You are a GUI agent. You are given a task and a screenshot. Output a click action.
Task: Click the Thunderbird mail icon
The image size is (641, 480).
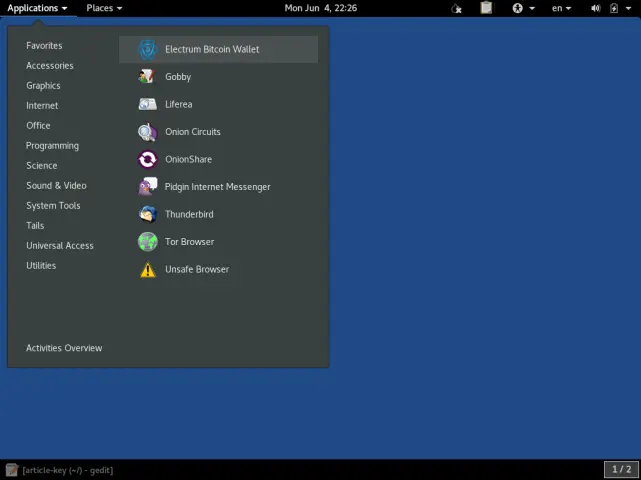[x=148, y=214]
